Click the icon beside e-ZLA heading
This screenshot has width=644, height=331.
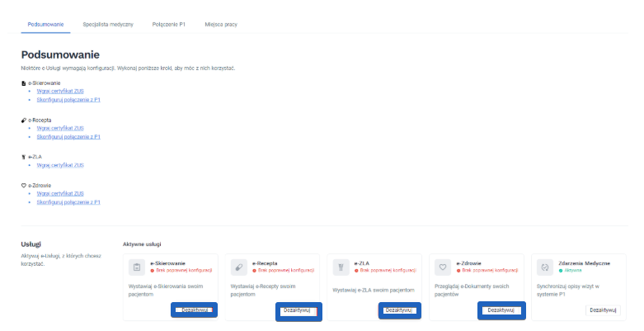[23, 157]
